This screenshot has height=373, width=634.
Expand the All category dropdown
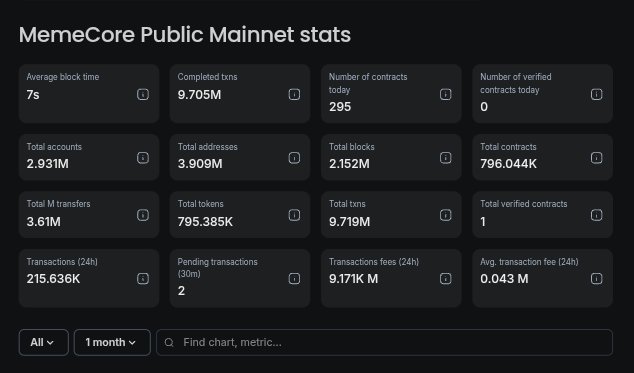44,342
